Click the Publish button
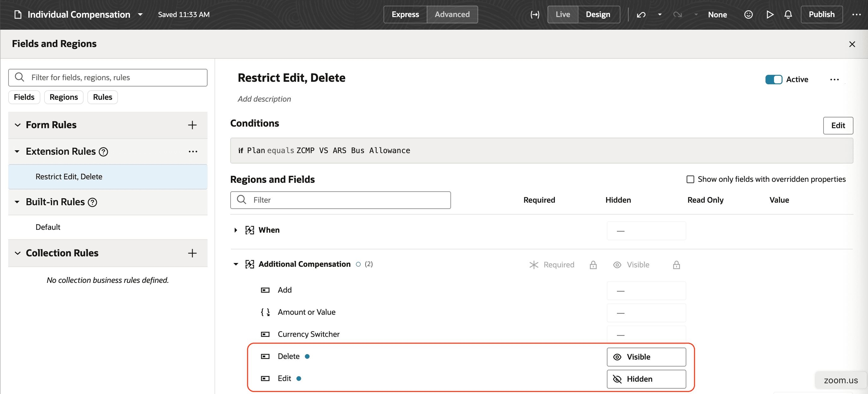 pos(822,15)
